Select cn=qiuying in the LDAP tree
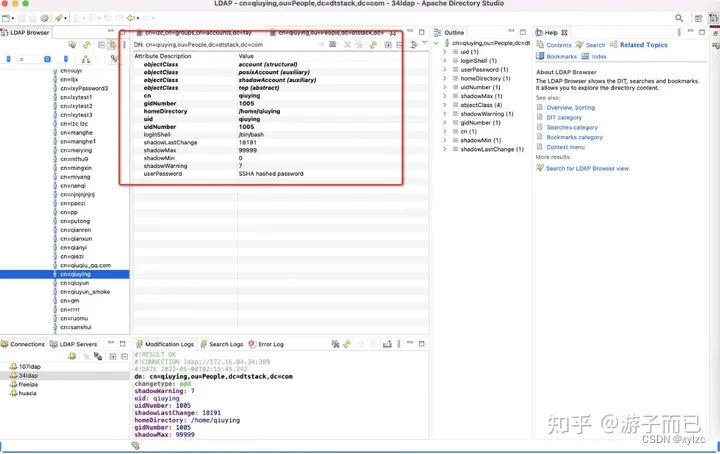The height and width of the screenshot is (454, 720). click(x=64, y=274)
